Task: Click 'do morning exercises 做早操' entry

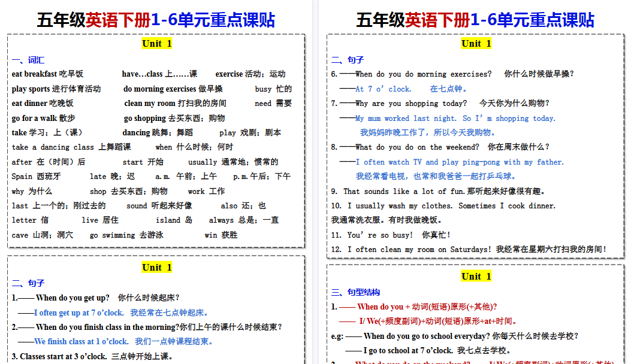Action: coord(173,89)
